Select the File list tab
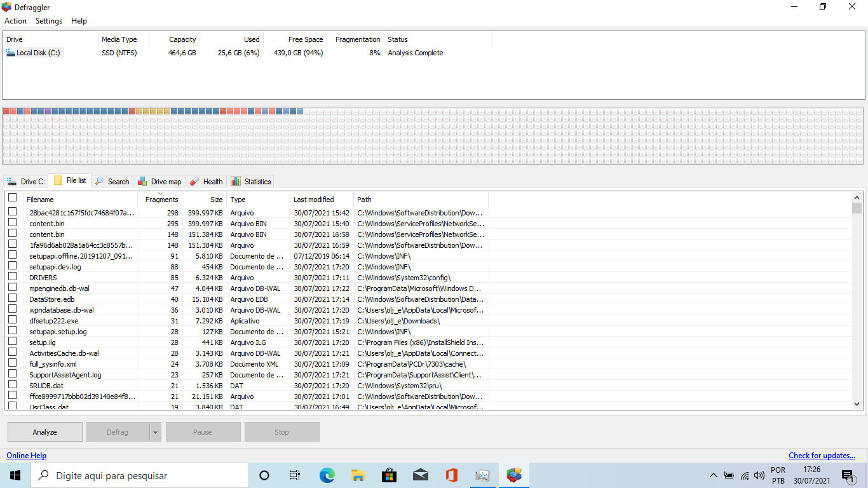The width and height of the screenshot is (868, 488). pyautogui.click(x=70, y=180)
